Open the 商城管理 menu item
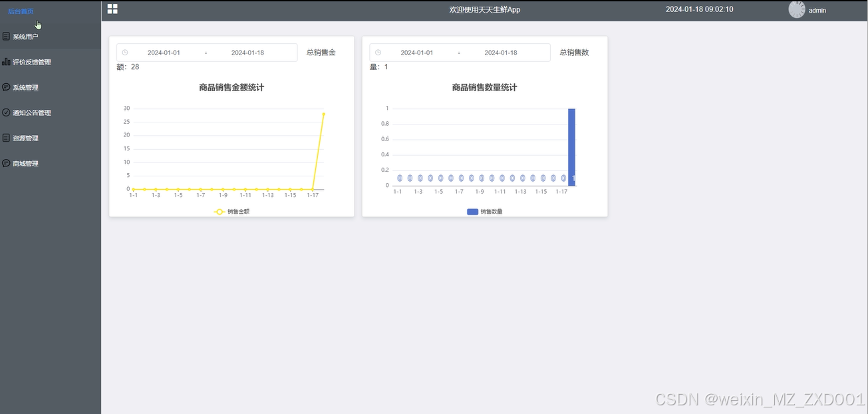 51,163
